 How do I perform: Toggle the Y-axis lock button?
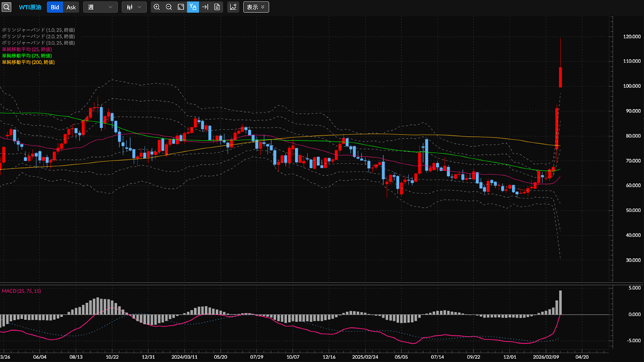click(x=193, y=7)
